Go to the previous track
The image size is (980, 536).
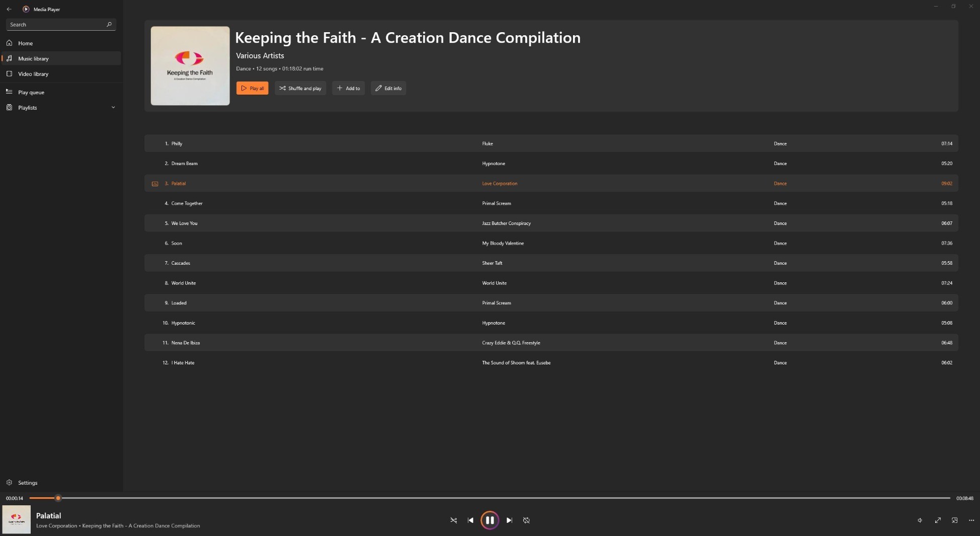pyautogui.click(x=470, y=520)
